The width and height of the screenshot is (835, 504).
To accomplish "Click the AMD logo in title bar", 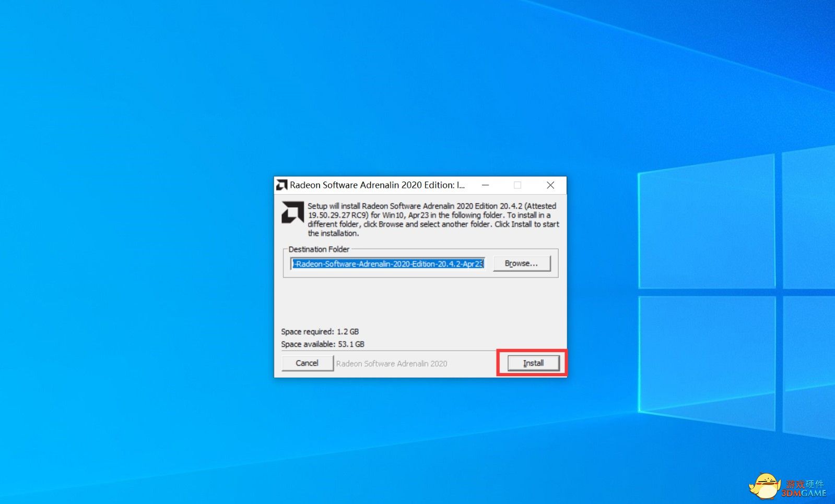I will (x=282, y=185).
